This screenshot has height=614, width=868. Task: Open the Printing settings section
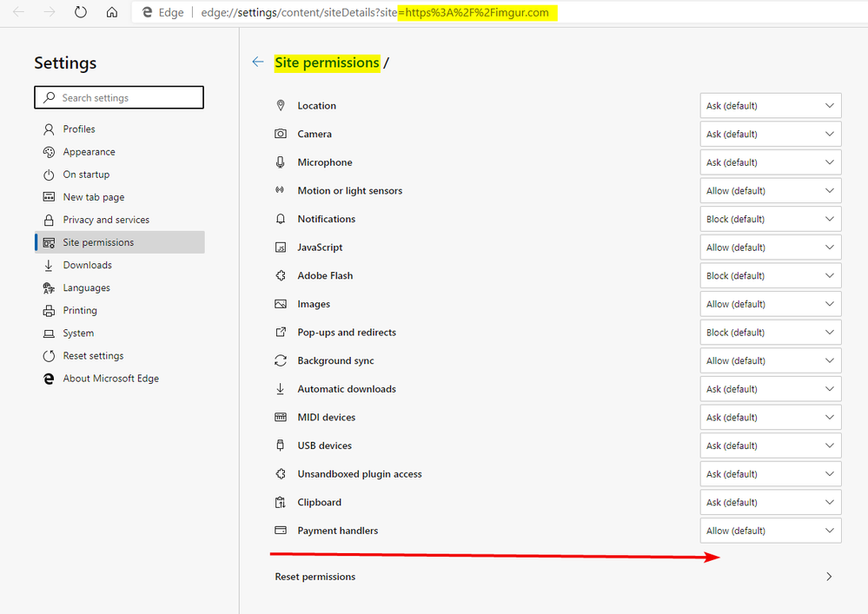coord(120,310)
